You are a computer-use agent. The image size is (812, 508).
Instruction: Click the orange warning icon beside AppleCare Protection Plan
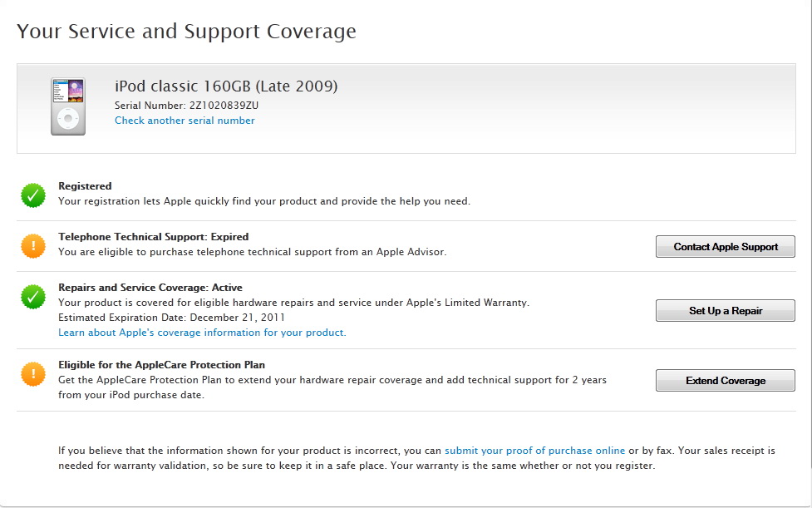click(33, 374)
